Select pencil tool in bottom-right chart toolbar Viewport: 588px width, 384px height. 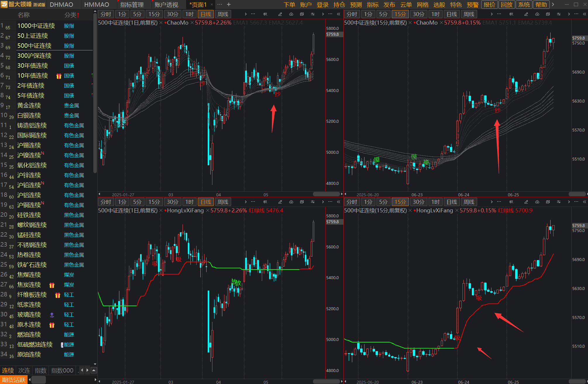click(x=526, y=202)
